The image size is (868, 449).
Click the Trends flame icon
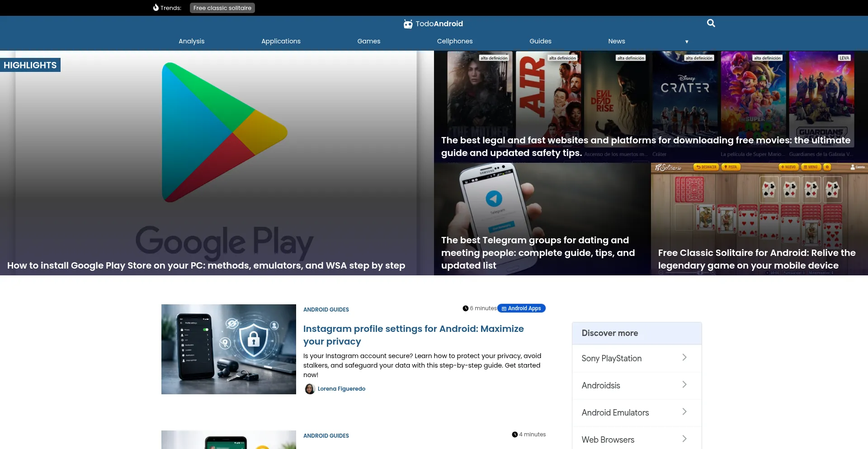(x=156, y=8)
